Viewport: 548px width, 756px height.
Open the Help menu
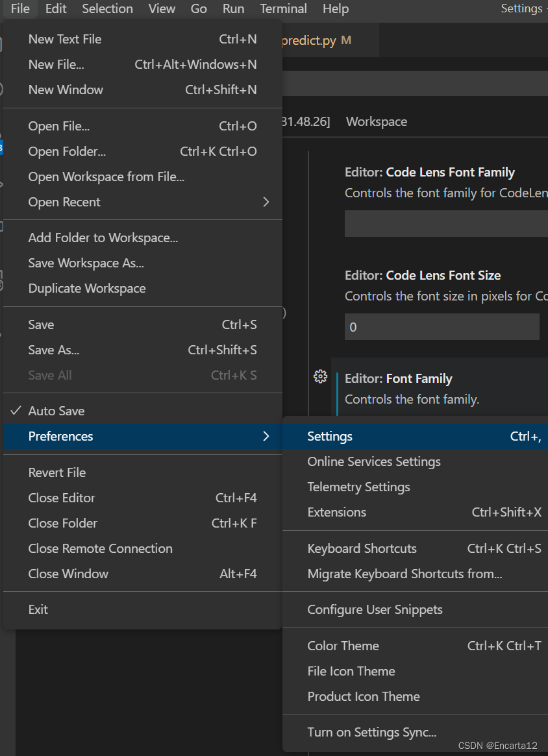click(x=335, y=9)
